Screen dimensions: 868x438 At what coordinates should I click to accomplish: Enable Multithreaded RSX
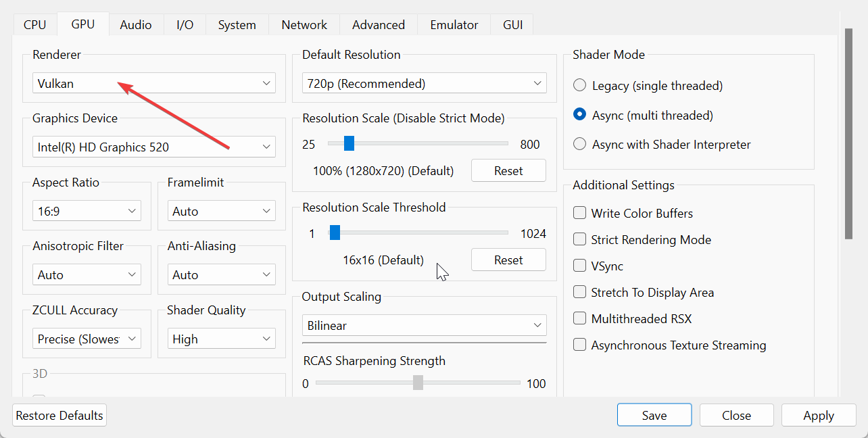tap(580, 318)
